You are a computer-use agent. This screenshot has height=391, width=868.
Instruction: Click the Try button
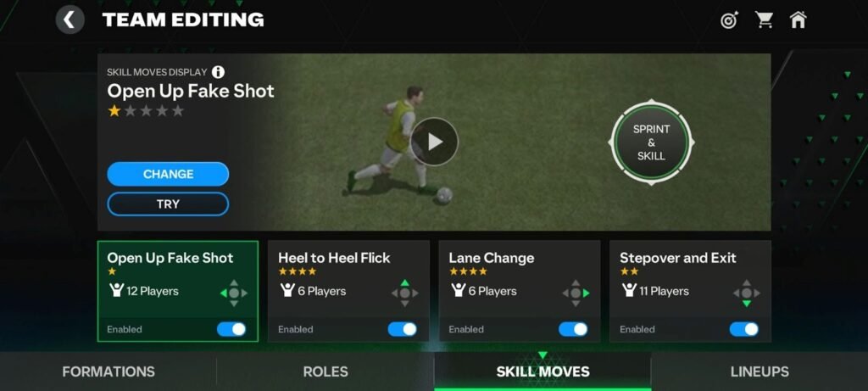pyautogui.click(x=168, y=204)
